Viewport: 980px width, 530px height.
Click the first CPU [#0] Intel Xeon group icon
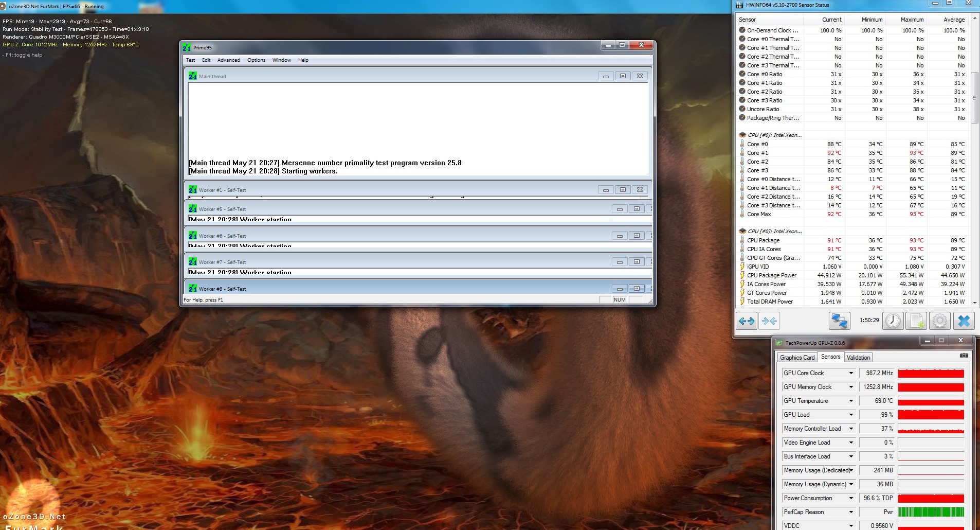[x=742, y=135]
